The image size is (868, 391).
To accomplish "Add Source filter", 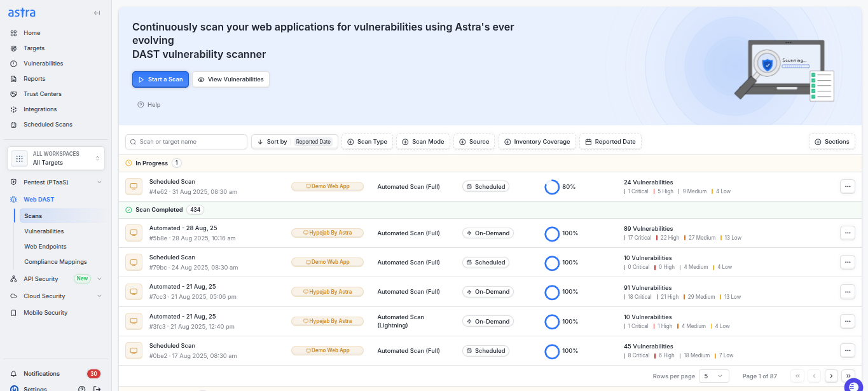I will pos(474,142).
